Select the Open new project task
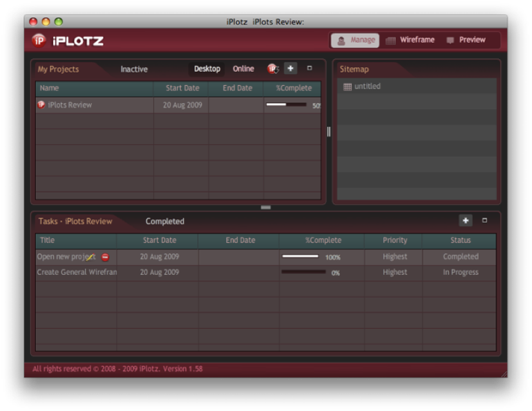The width and height of the screenshot is (532, 411). [266, 257]
